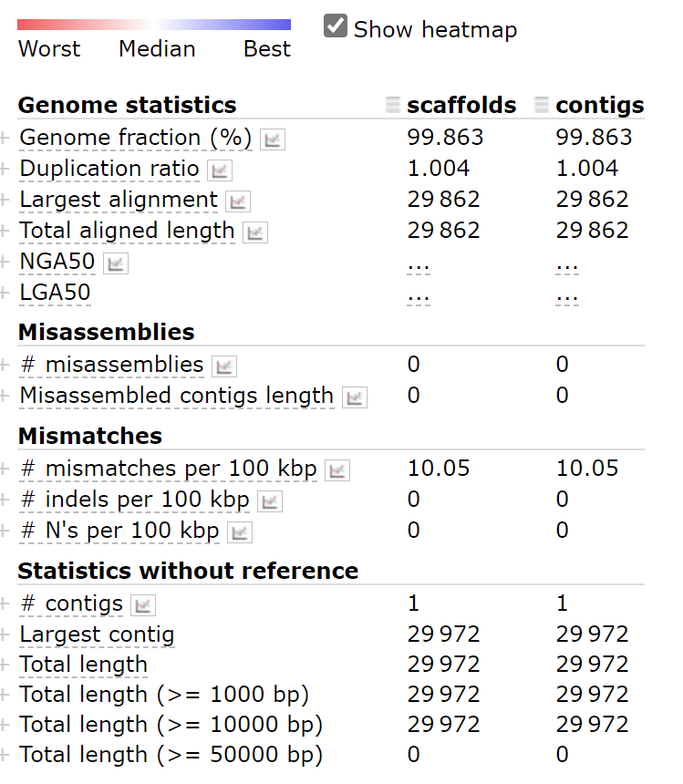Screen dimensions: 683x784
Task: Click the LGA50 metric label
Action: coord(55,293)
